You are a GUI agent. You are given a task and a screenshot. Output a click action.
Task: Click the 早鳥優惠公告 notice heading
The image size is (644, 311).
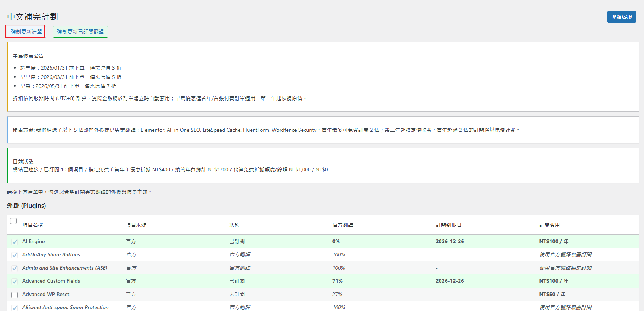point(28,56)
